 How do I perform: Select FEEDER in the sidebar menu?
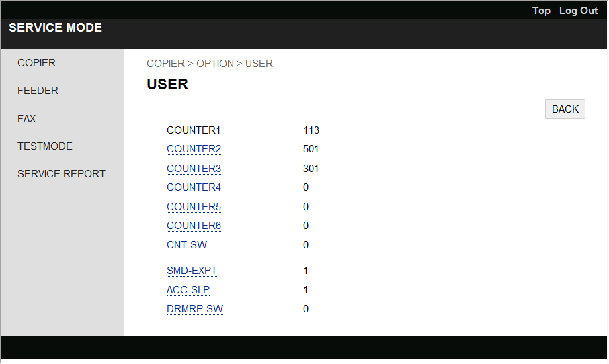38,91
